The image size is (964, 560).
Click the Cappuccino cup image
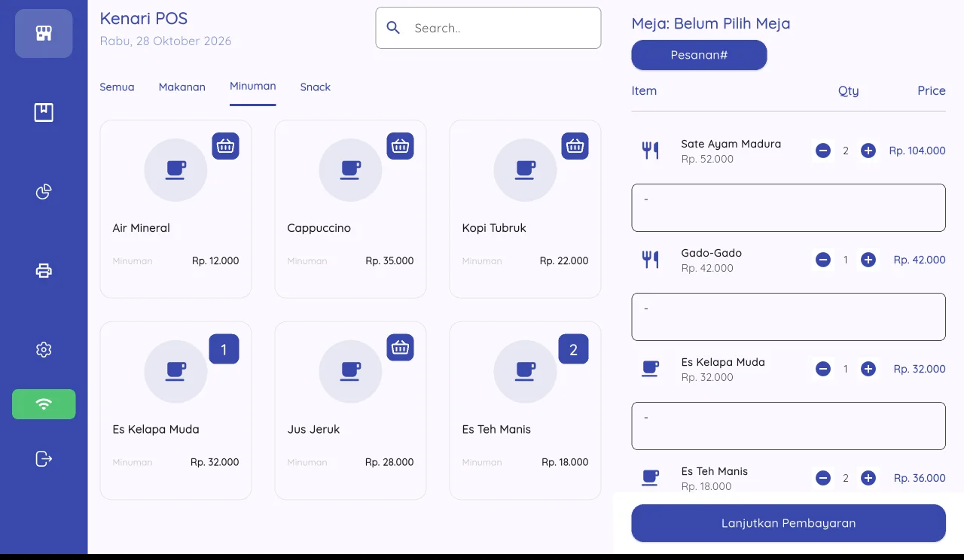pyautogui.click(x=350, y=170)
